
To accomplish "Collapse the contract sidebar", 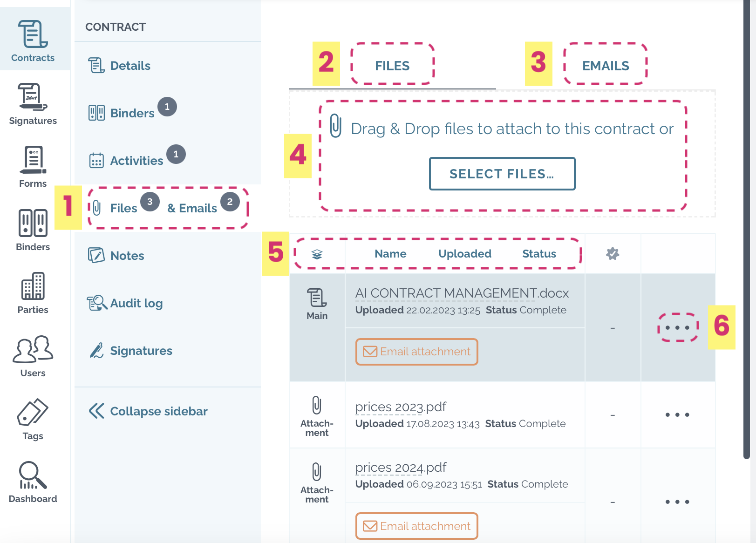I will point(148,411).
